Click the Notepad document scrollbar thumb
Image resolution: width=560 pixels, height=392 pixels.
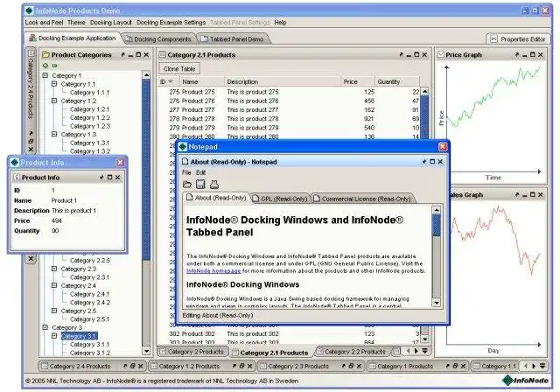tap(436, 225)
